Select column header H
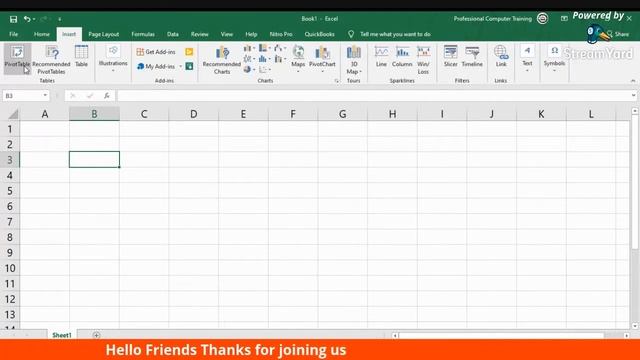 click(x=392, y=114)
